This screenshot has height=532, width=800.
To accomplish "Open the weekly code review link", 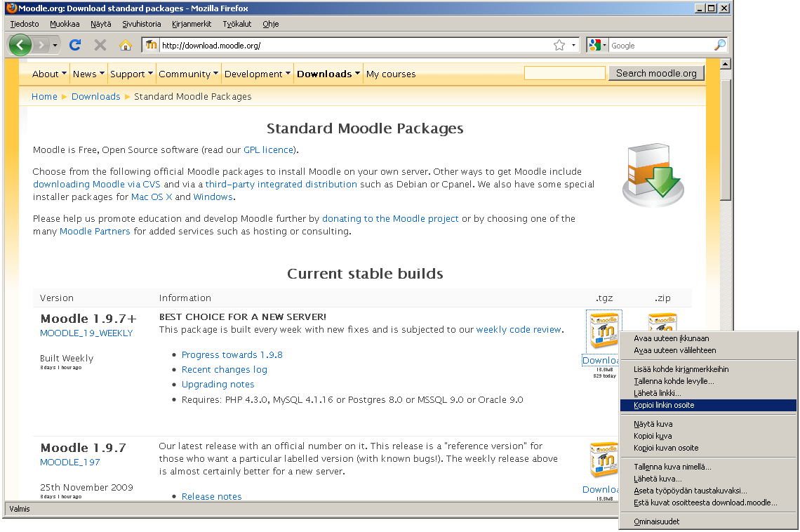I will click(519, 329).
